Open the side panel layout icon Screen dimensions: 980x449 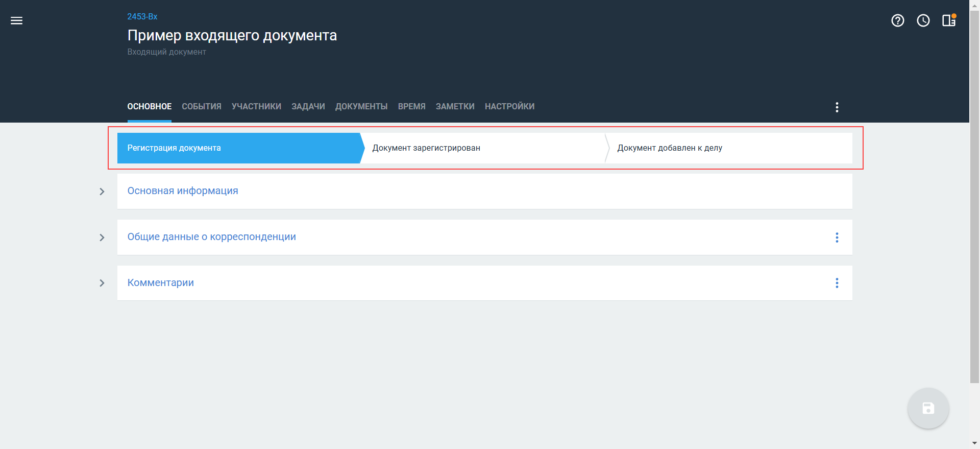(x=949, y=20)
